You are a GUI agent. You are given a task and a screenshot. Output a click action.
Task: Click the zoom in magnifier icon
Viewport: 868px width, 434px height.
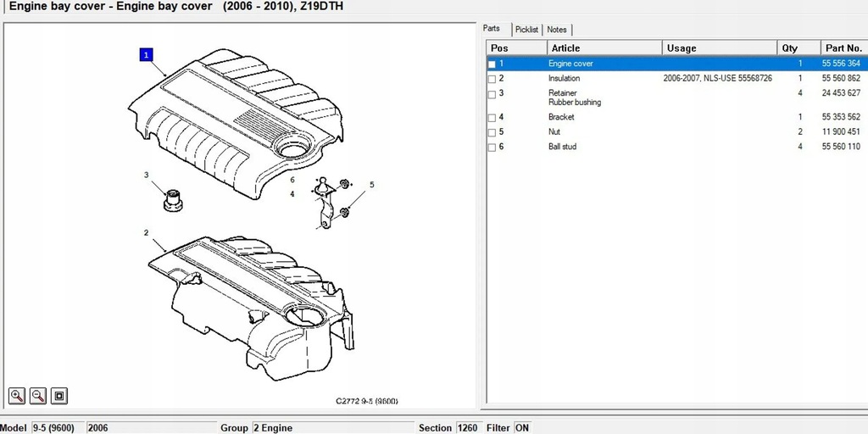[x=17, y=396]
